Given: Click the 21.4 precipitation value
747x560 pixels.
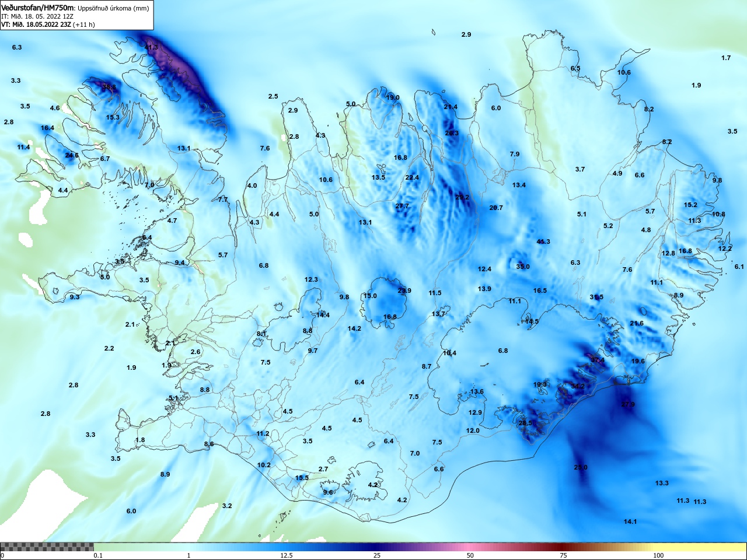Looking at the screenshot, I should [451, 107].
